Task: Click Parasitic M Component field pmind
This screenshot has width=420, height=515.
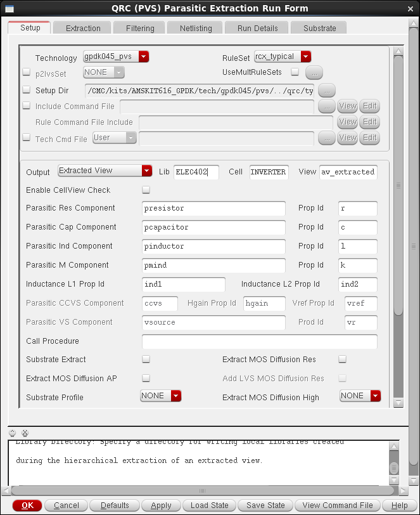Action: click(x=213, y=265)
